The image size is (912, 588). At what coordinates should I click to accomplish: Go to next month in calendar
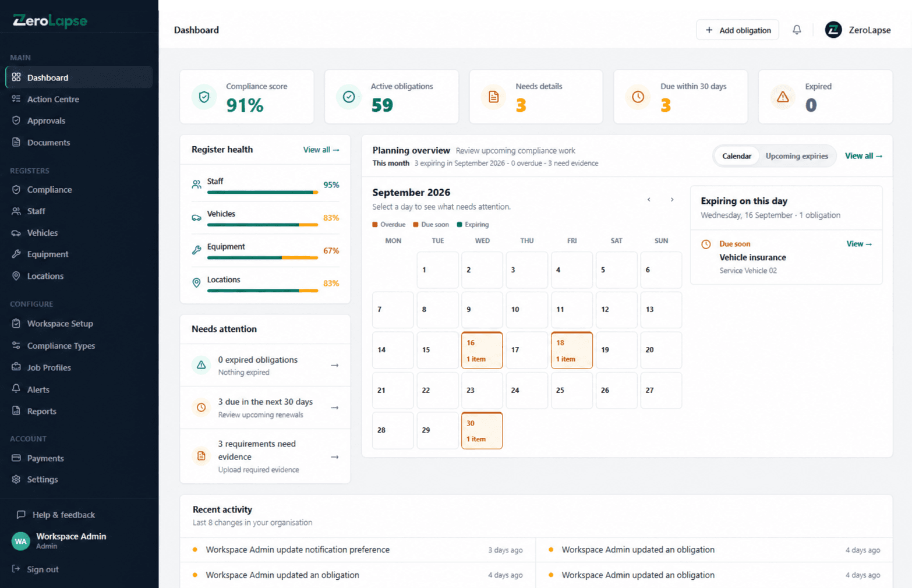(x=672, y=199)
